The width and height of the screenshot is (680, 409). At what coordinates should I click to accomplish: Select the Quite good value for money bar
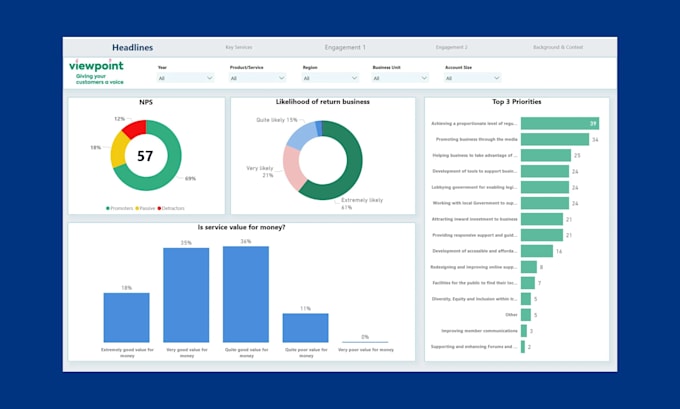pos(246,294)
